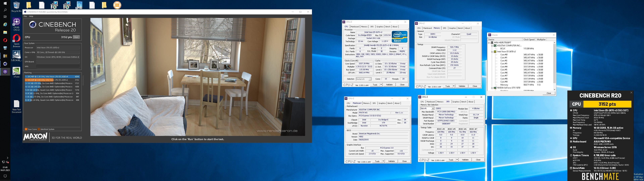The image size is (644, 181).
Task: Open the Recycle Bin desktop icon
Action: click(x=16, y=7)
